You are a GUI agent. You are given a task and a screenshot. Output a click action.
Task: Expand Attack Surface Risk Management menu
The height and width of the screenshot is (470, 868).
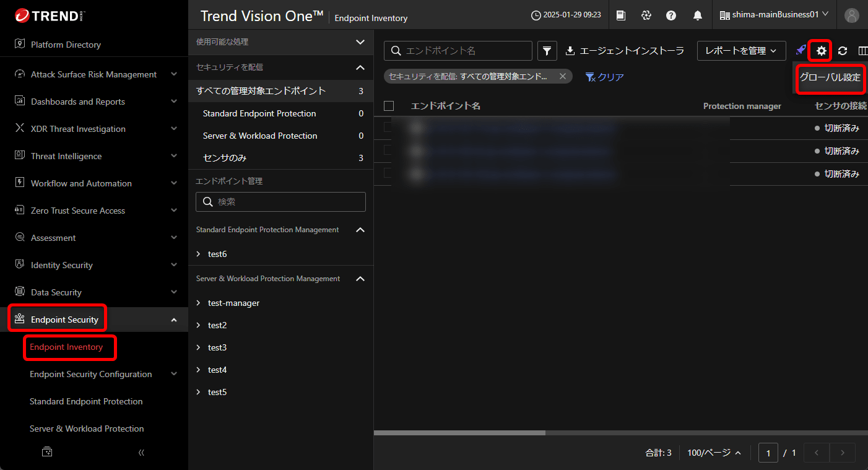tap(173, 74)
